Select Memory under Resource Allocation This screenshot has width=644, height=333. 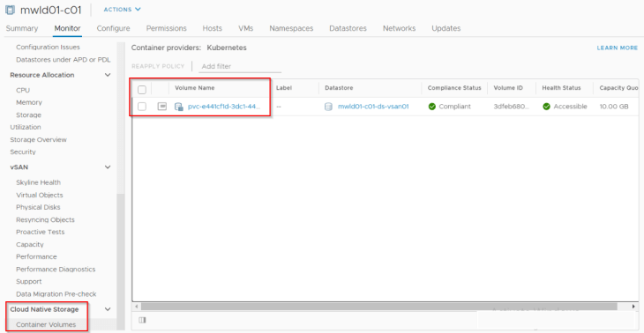[29, 102]
